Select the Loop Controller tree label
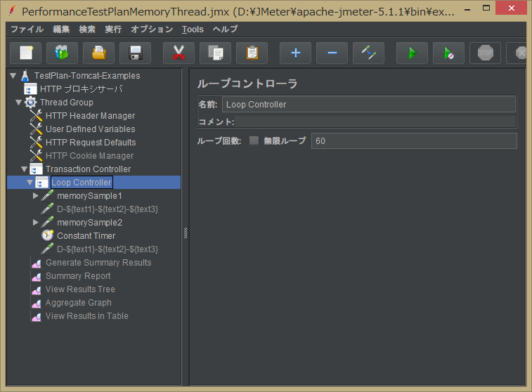Image resolution: width=532 pixels, height=392 pixels. [x=82, y=183]
